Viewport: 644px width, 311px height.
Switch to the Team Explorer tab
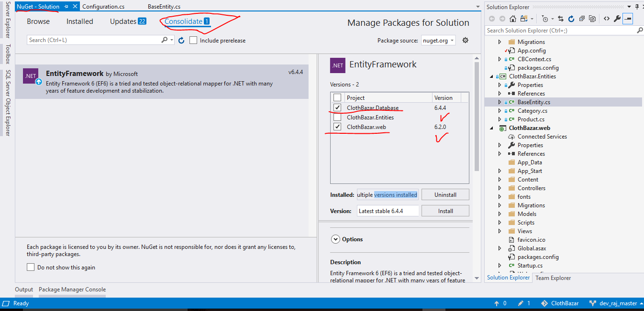pyautogui.click(x=553, y=278)
